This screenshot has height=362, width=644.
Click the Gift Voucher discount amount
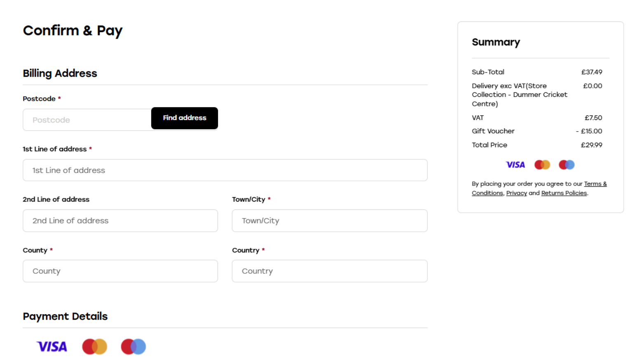coord(589,131)
